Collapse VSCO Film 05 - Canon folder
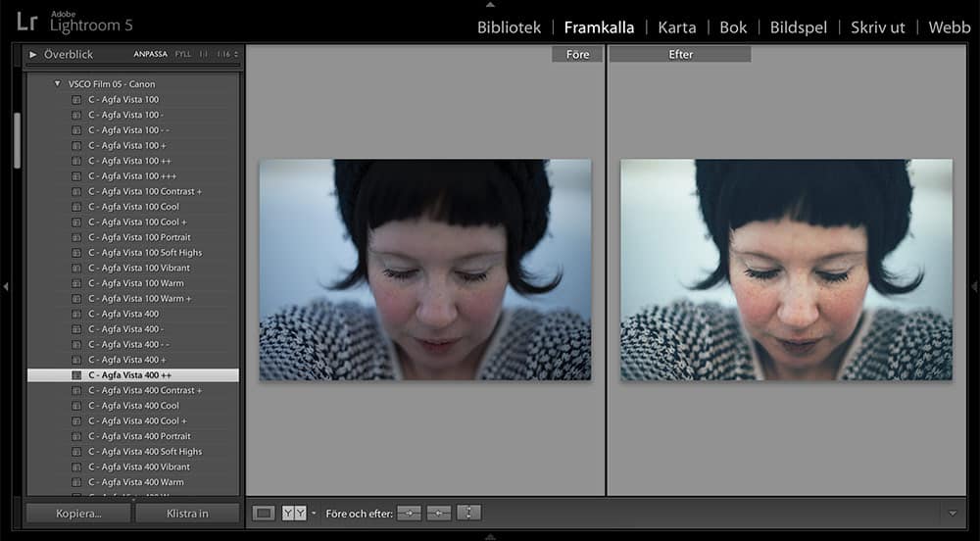 point(57,84)
